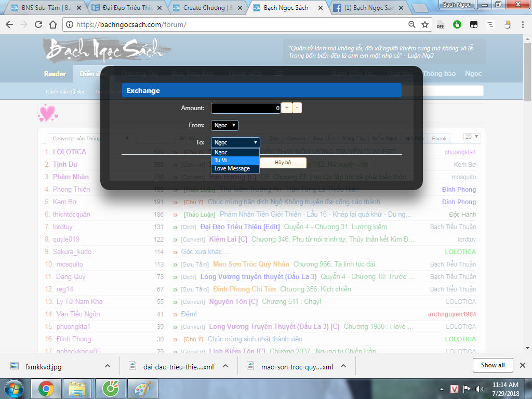
Task: Open the Cốc Cốc browser on taskbar
Action: click(110, 388)
